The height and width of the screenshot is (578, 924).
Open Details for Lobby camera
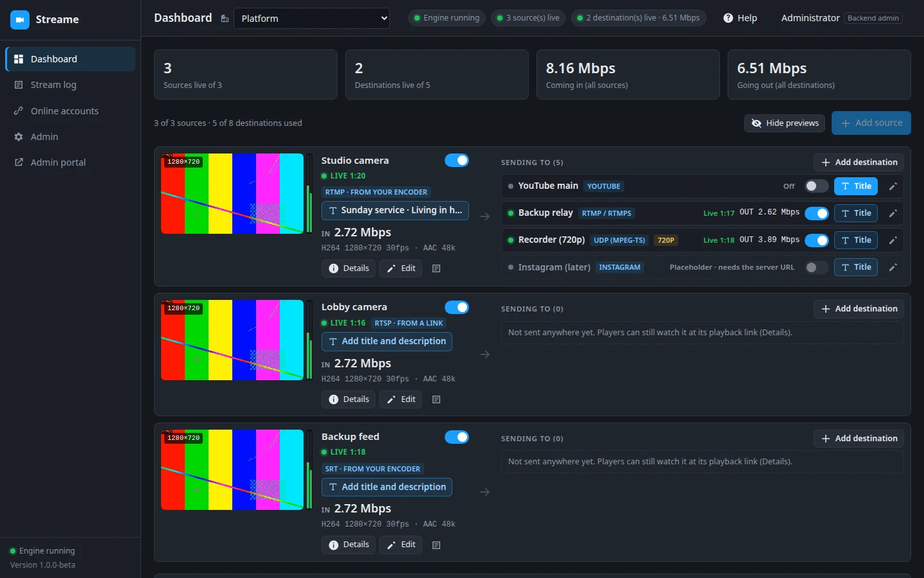(x=348, y=399)
